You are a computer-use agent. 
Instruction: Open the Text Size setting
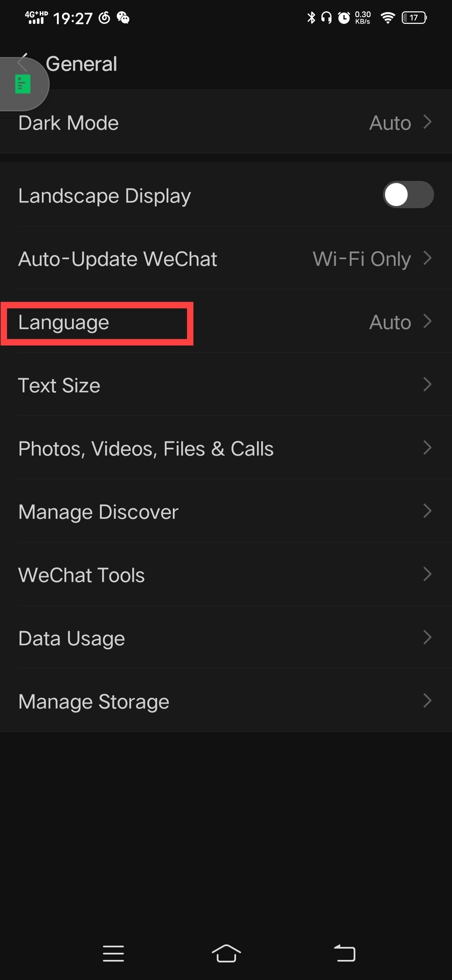click(226, 384)
